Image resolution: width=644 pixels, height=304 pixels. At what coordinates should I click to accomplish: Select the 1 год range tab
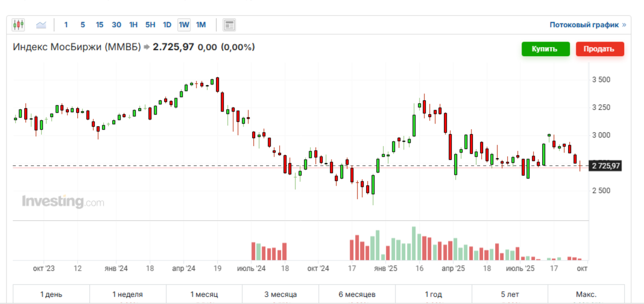tap(434, 294)
